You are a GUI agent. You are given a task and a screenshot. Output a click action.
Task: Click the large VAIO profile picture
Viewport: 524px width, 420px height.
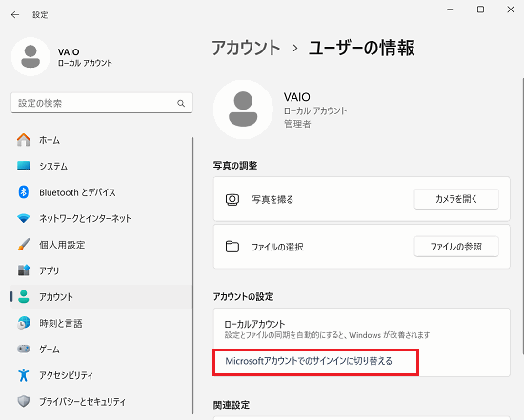pyautogui.click(x=243, y=110)
